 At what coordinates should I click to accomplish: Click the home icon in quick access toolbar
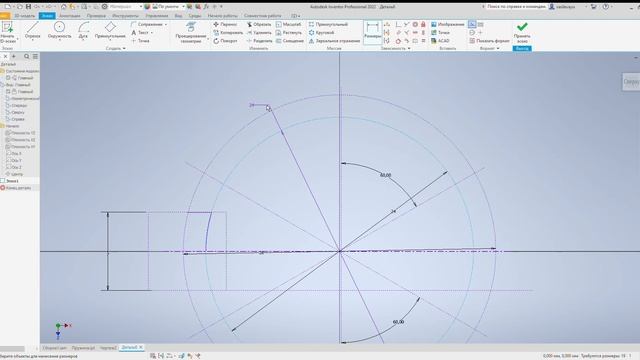pyautogui.click(x=64, y=7)
